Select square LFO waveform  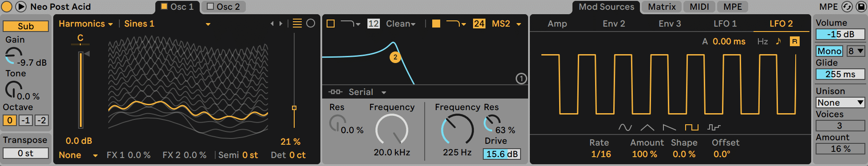tap(691, 127)
